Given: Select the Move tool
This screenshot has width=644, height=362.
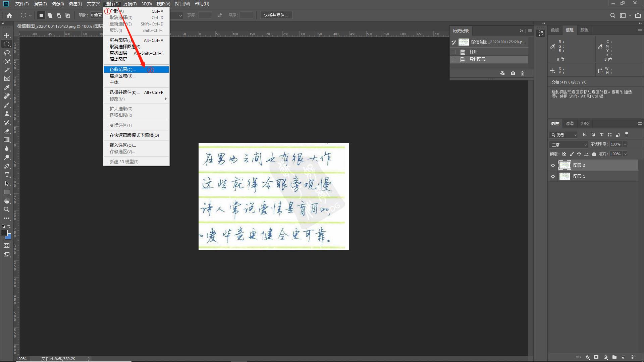Looking at the screenshot, I should (x=7, y=35).
